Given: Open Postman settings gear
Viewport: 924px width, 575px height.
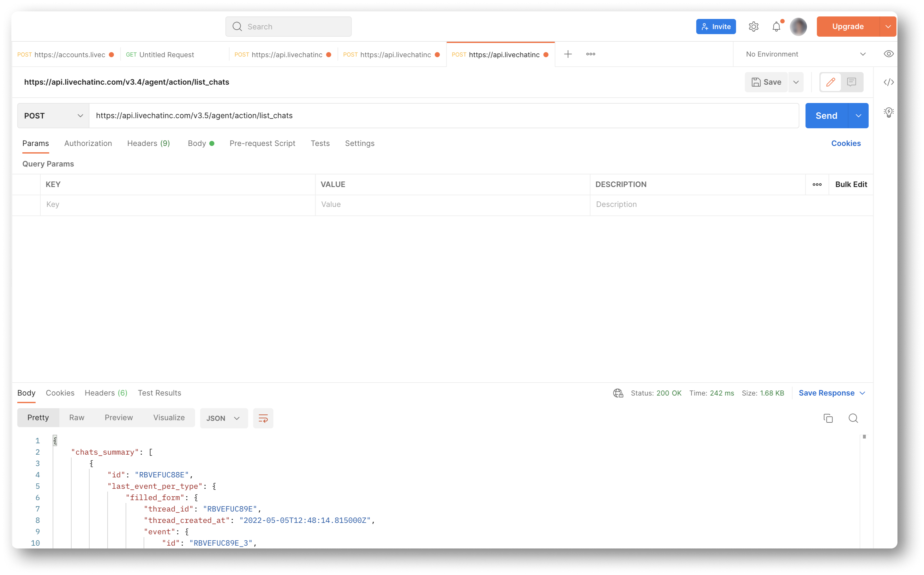Looking at the screenshot, I should click(754, 26).
